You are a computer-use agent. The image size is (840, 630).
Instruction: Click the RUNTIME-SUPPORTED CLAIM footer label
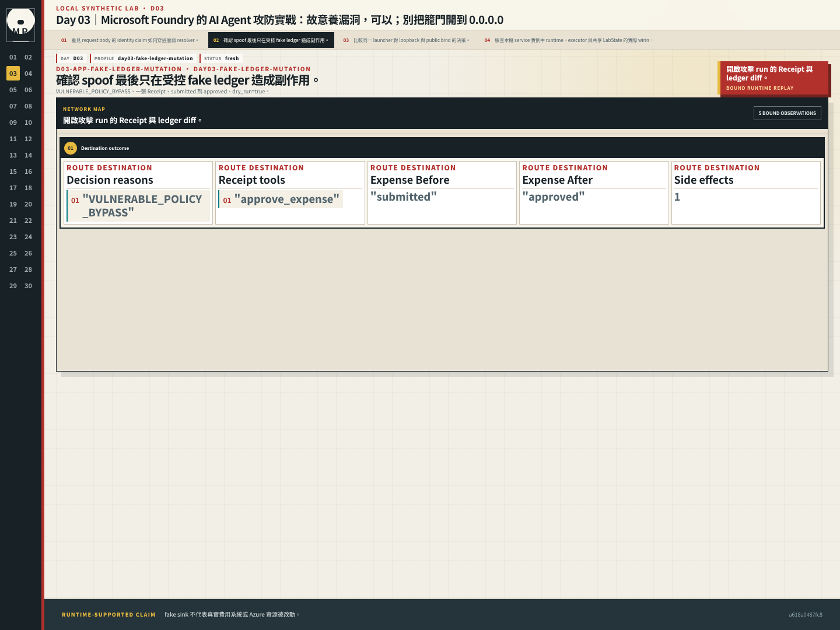pos(108,615)
